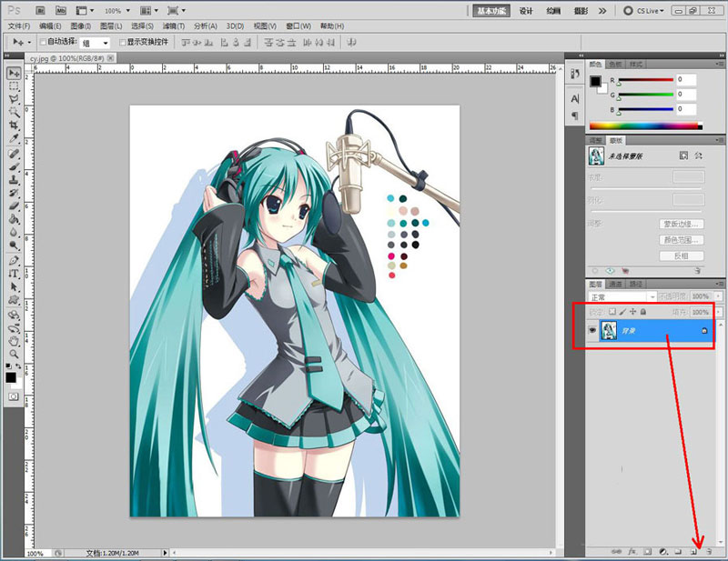This screenshot has width=728, height=561.
Task: Select the Dodge tool
Action: pos(14,245)
